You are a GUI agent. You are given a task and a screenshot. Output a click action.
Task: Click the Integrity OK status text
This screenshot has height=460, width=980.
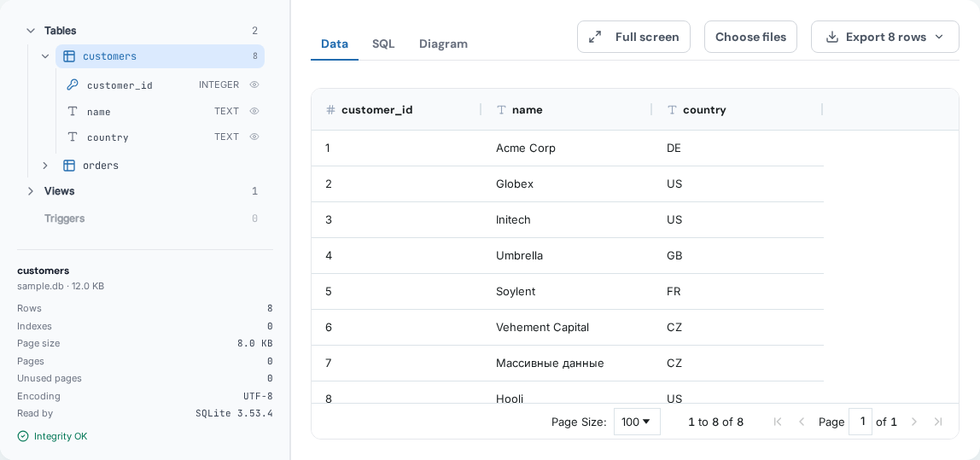tap(61, 436)
